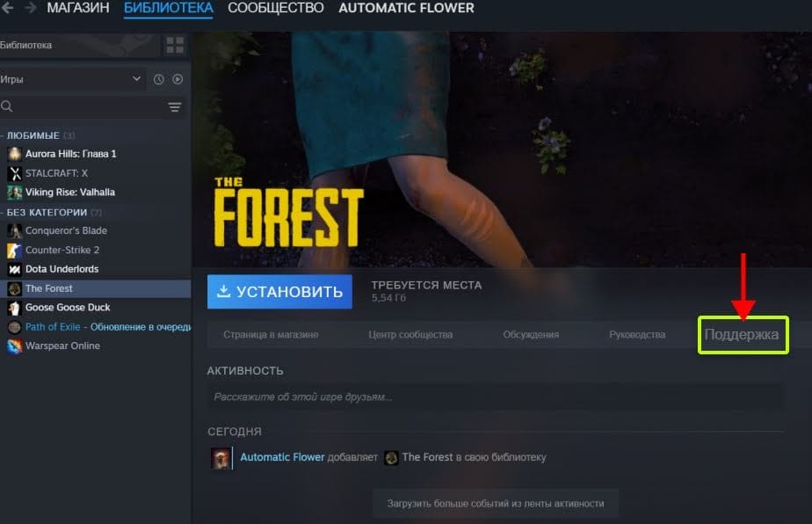
Task: Open Центр сообщества link
Action: click(x=410, y=335)
